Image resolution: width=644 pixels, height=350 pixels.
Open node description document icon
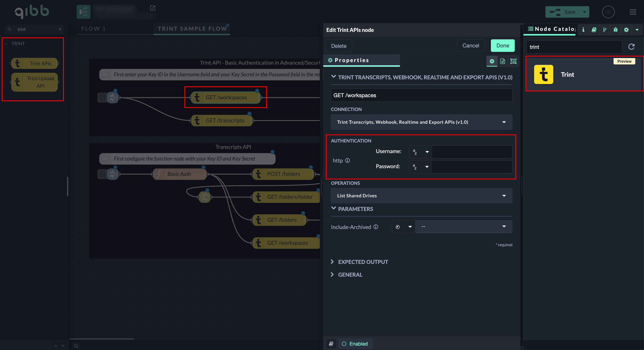click(x=503, y=61)
